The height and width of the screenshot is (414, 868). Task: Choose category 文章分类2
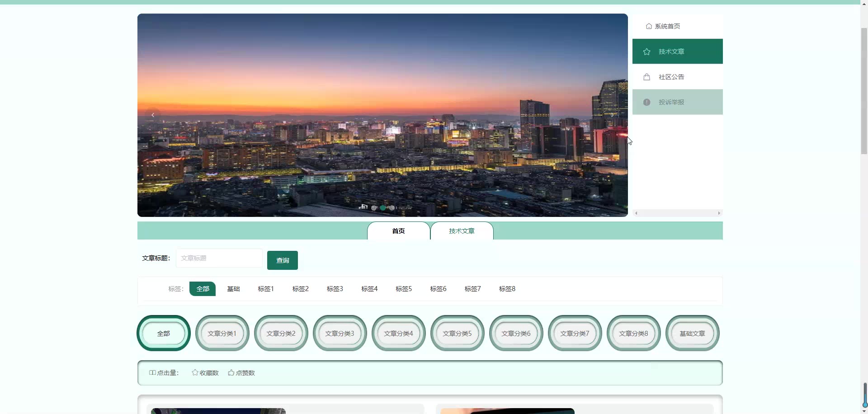(281, 333)
